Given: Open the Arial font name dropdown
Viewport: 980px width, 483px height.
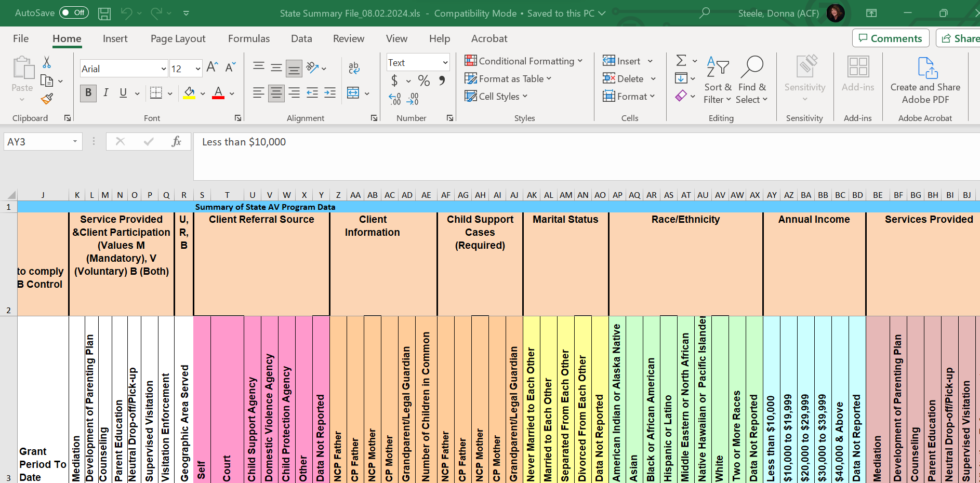Looking at the screenshot, I should tap(163, 69).
